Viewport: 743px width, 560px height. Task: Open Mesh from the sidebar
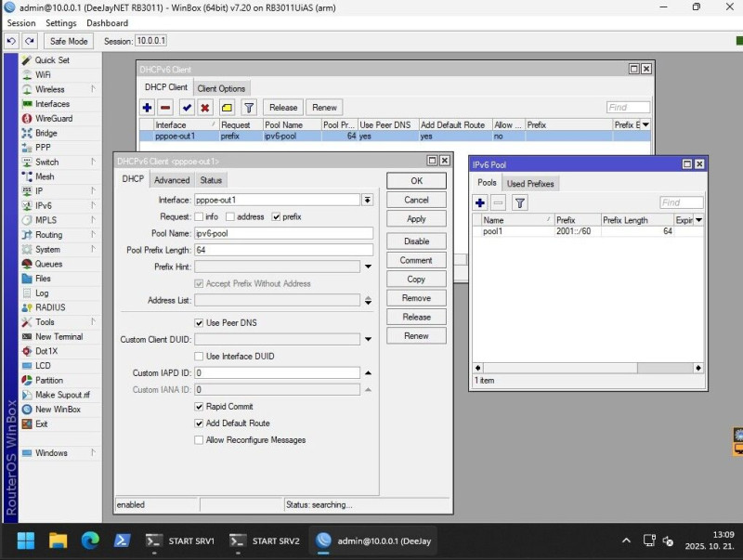[45, 176]
